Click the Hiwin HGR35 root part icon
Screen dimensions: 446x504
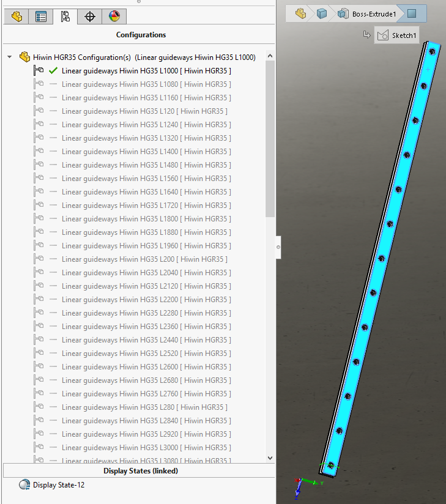(24, 57)
